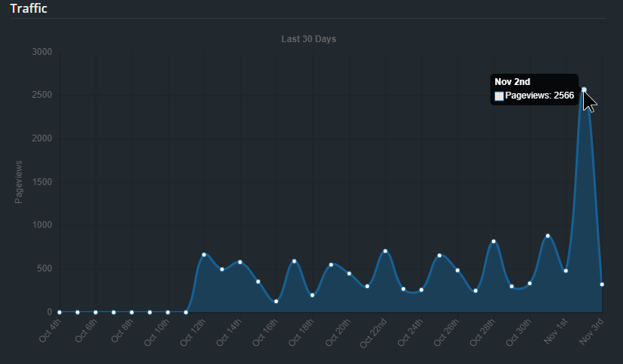Screen dimensions: 623x364
Task: Click the Oct 12th data point on chart
Action: pos(204,255)
